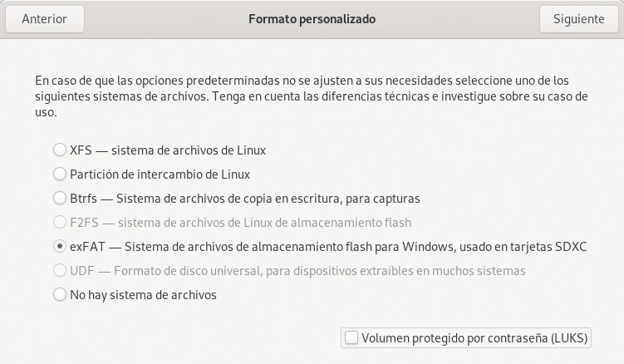The height and width of the screenshot is (364, 624).
Task: Click 'Volumen protegido por contraseña (LUKS)' label text
Action: [x=474, y=337]
